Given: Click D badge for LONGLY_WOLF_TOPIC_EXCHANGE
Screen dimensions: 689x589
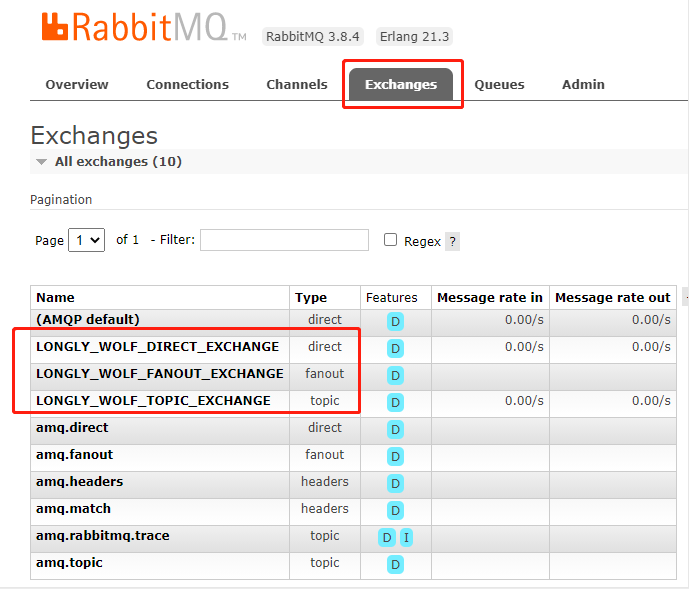Looking at the screenshot, I should pyautogui.click(x=395, y=403).
